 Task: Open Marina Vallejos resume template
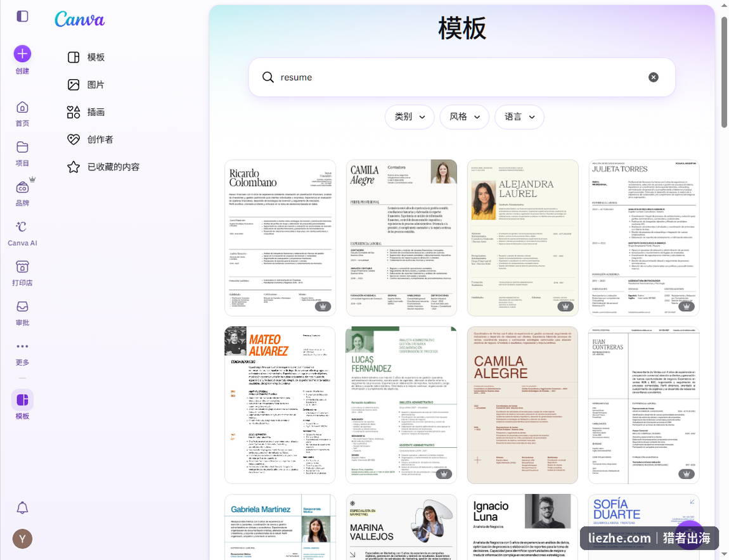(401, 527)
